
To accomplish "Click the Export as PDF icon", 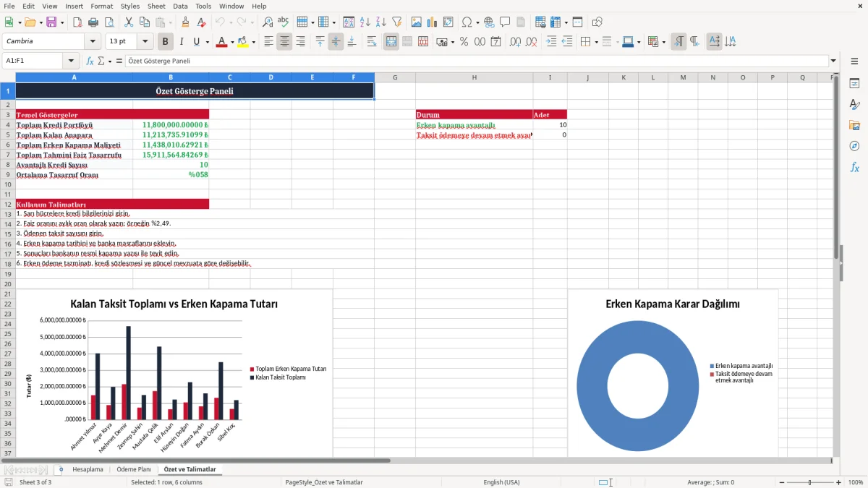I will (77, 22).
